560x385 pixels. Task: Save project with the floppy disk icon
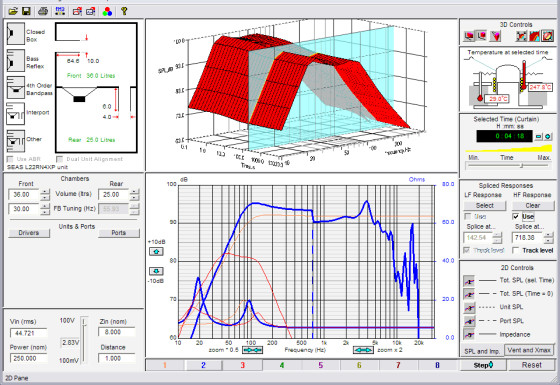tap(26, 11)
